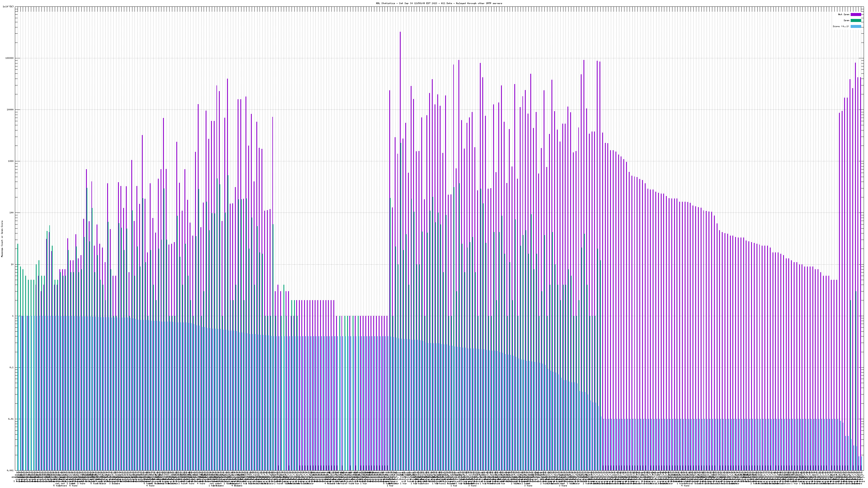868x488 pixels.
Task: Click the 1x10^(6) top y-axis label
Action: [x=8, y=7]
